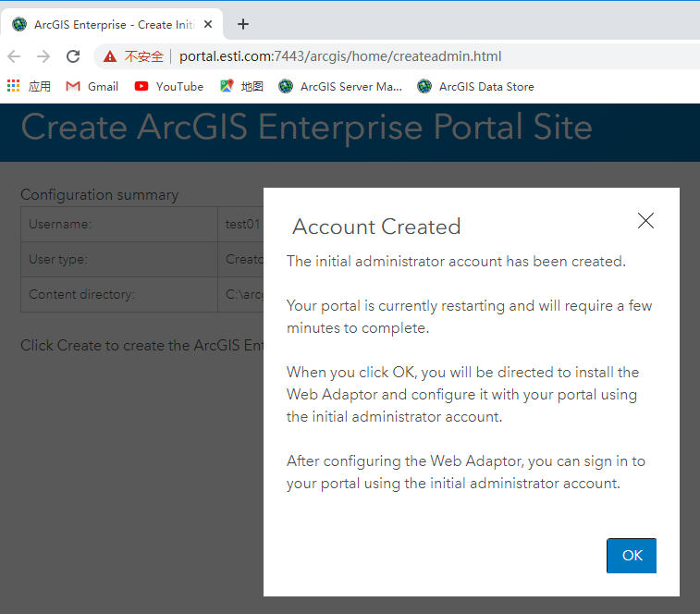The height and width of the screenshot is (614, 700).
Task: Open the apps grid bookmark icon
Action: (13, 86)
